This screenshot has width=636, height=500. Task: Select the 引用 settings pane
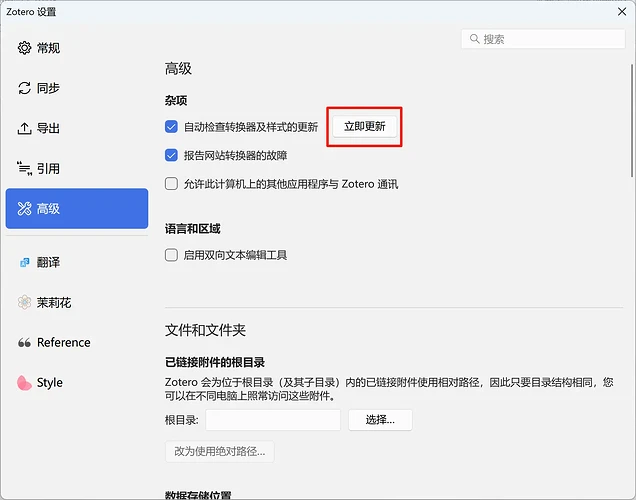(x=77, y=168)
